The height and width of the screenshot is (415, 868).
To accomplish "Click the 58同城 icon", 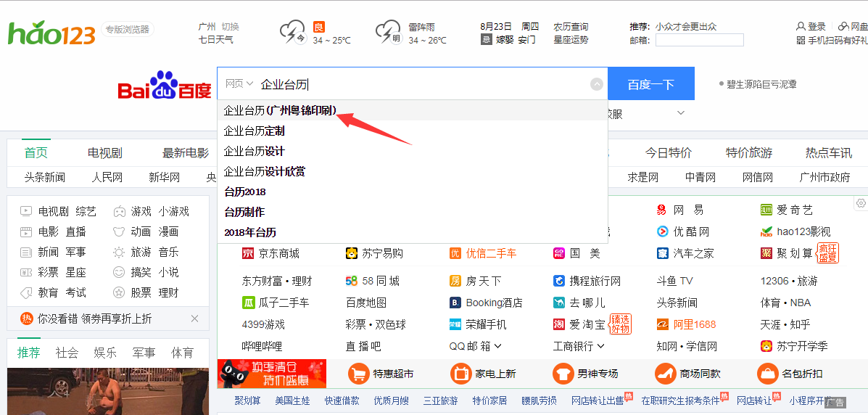I will coord(352,281).
